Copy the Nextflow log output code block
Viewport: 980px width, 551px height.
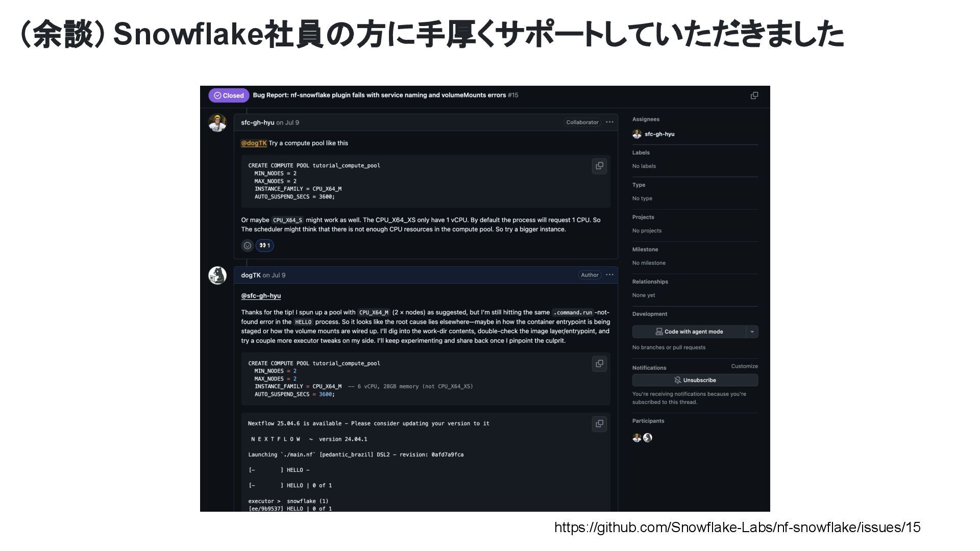[599, 424]
